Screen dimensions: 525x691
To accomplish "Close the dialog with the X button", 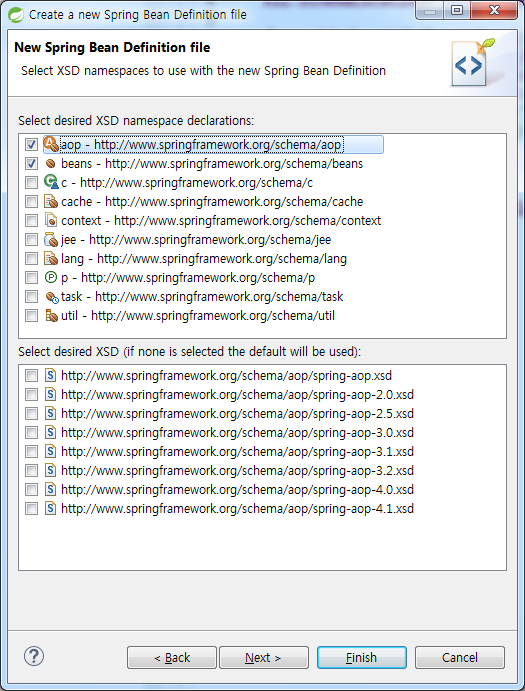I will pyautogui.click(x=494, y=11).
